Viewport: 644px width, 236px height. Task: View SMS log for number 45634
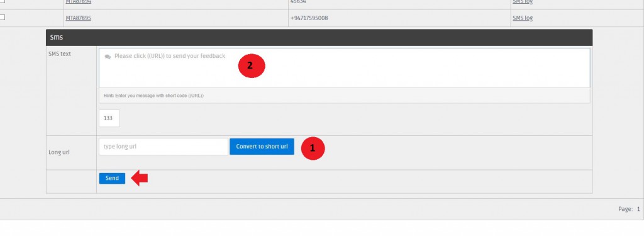(x=523, y=2)
